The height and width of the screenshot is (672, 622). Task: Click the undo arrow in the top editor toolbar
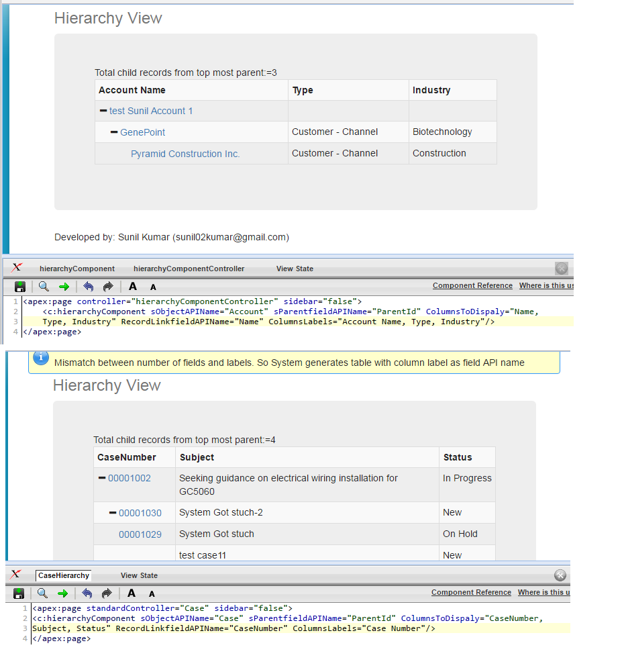[88, 286]
